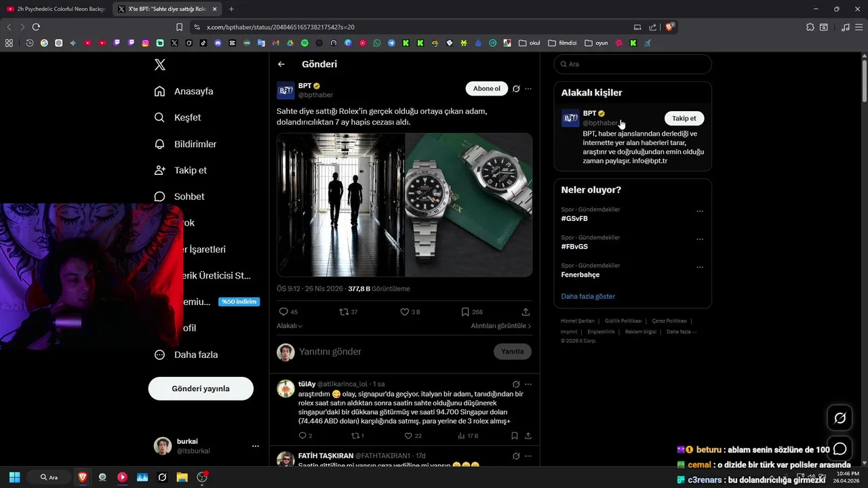
Task: Open Windows Start menu
Action: point(14,477)
